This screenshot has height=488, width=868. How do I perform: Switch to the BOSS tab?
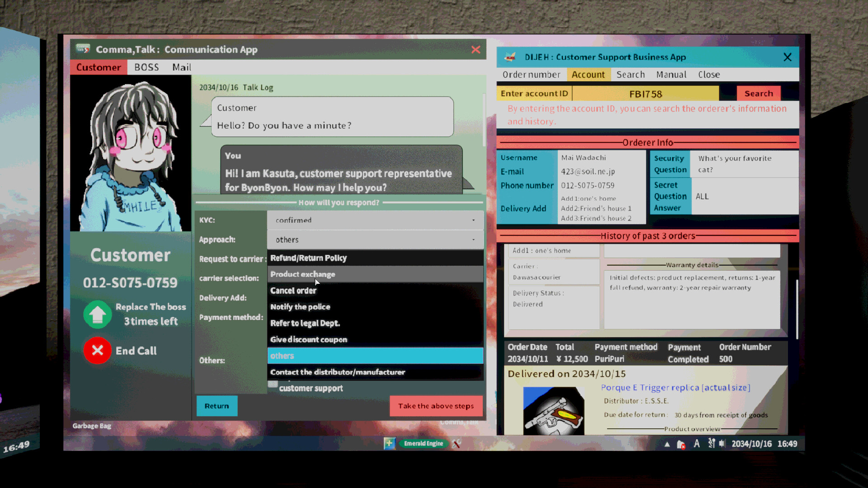pos(146,67)
